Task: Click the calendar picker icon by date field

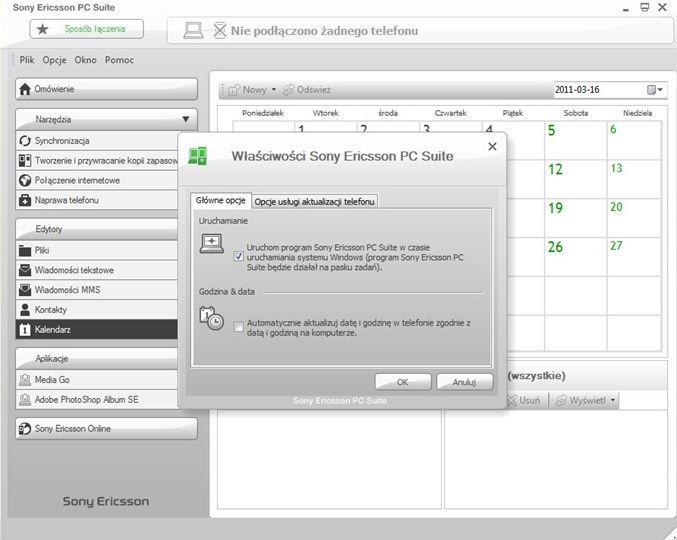Action: (651, 89)
